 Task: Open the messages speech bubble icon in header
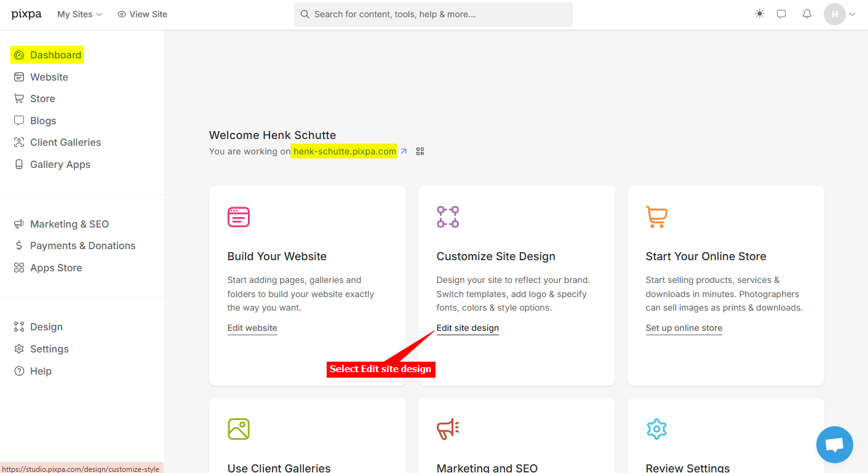click(x=781, y=14)
